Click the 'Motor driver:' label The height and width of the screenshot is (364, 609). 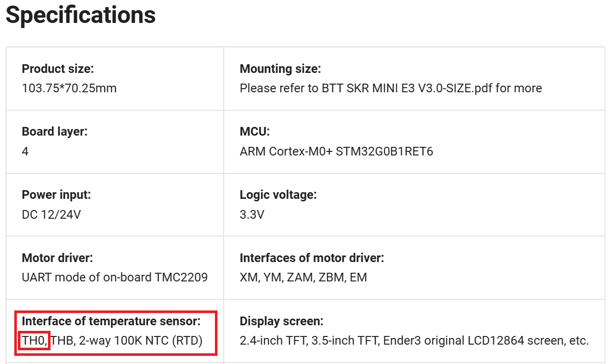click(x=57, y=258)
